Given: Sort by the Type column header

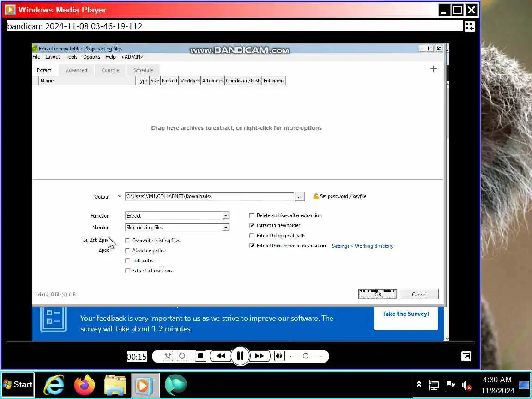Looking at the screenshot, I should 143,81.
